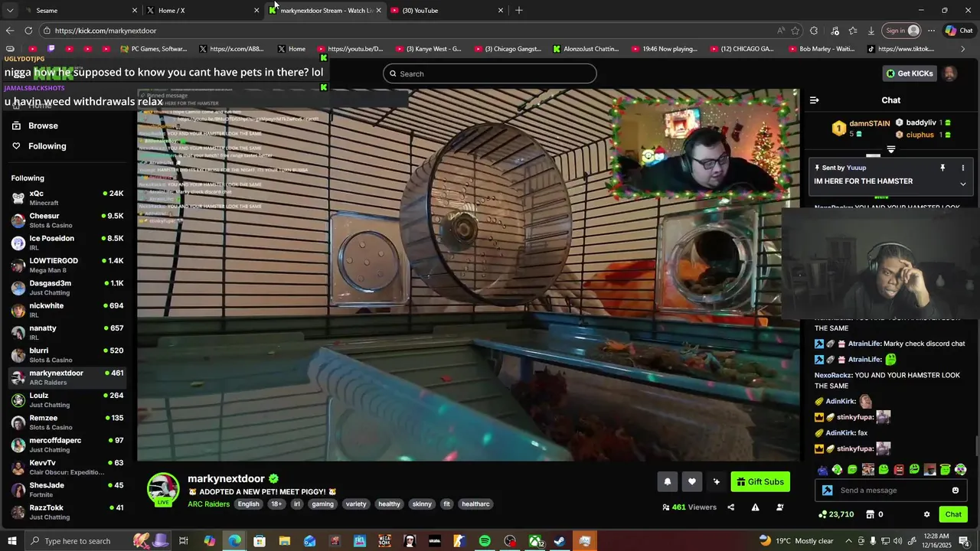This screenshot has height=551, width=980.
Task: Open Spotify from taskbar
Action: pyautogui.click(x=485, y=541)
